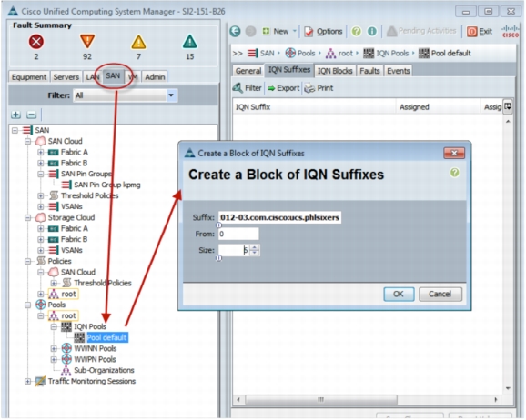Close the Create Block of IQN Suffixes dialog

[454, 153]
